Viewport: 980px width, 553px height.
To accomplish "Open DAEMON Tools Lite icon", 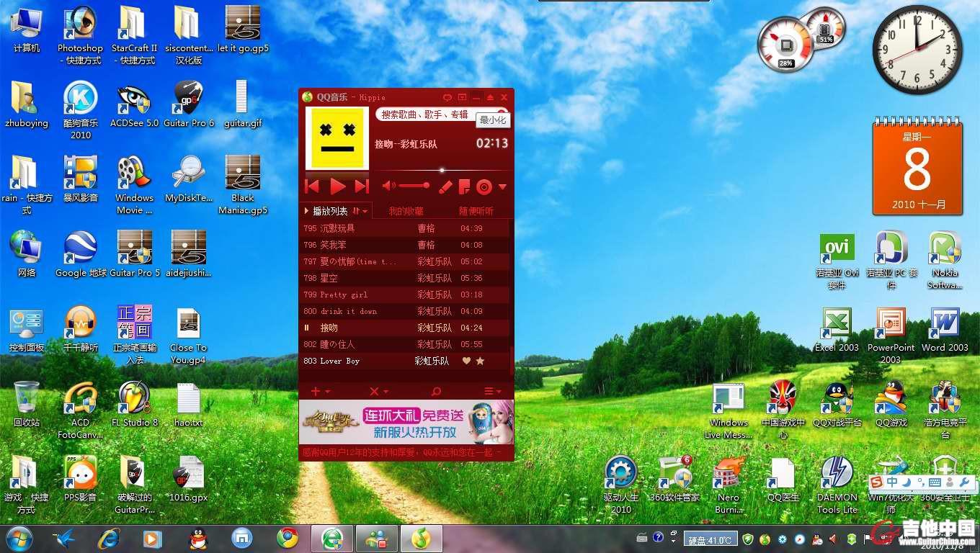I will 837,485.
